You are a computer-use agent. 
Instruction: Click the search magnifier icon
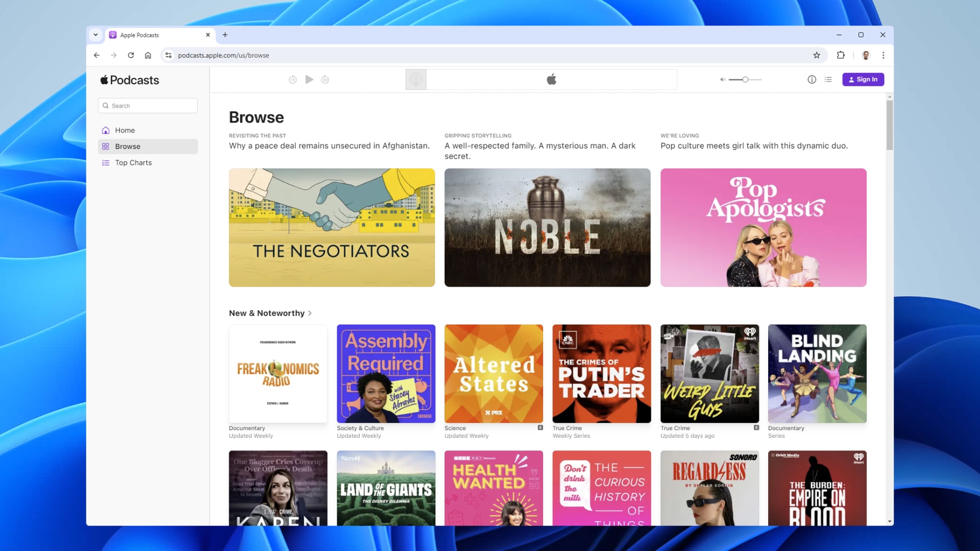click(106, 106)
